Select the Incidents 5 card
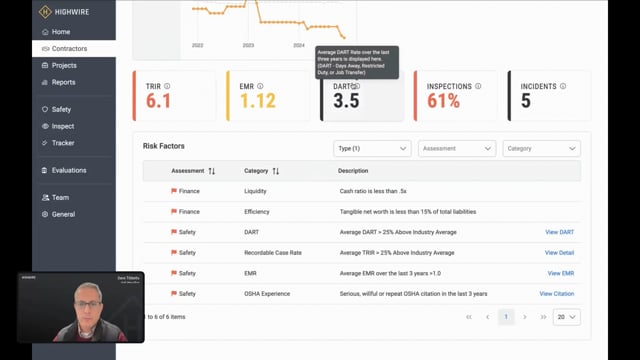Viewport: 640px width, 360px height. pyautogui.click(x=549, y=96)
